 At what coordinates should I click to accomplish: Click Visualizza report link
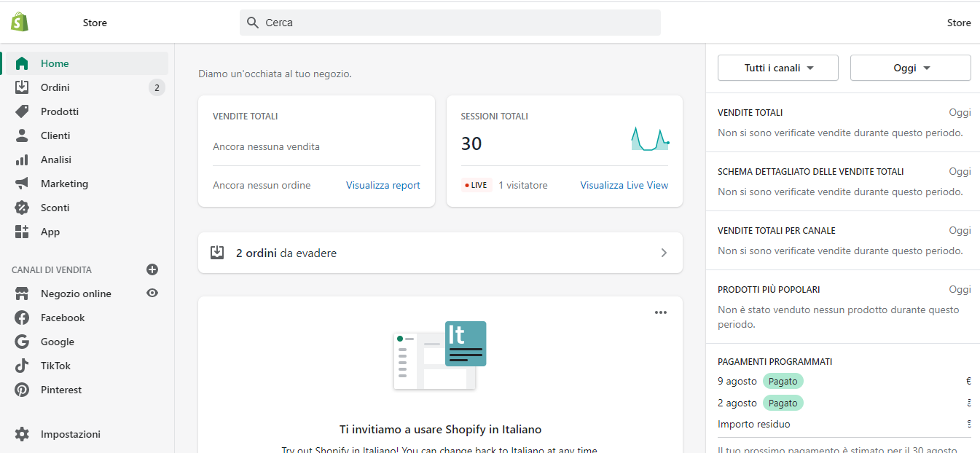pyautogui.click(x=383, y=185)
